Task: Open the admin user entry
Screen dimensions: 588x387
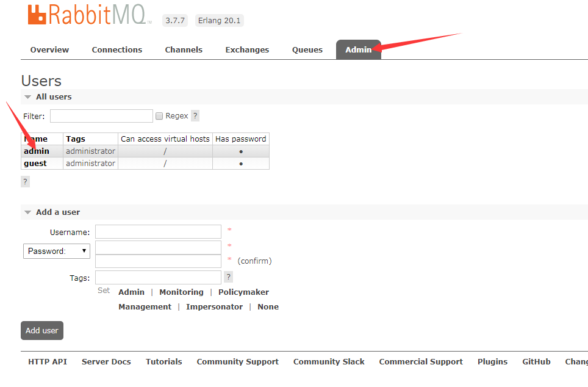Action: point(37,151)
